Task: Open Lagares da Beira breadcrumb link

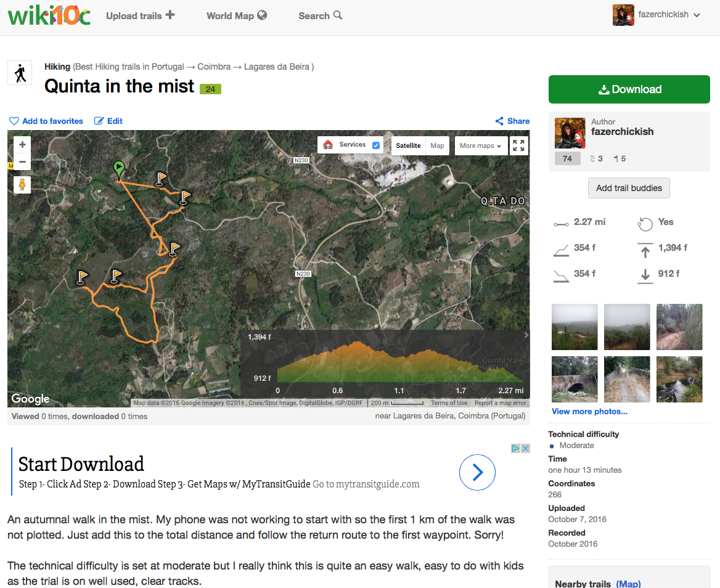Action: (276, 67)
